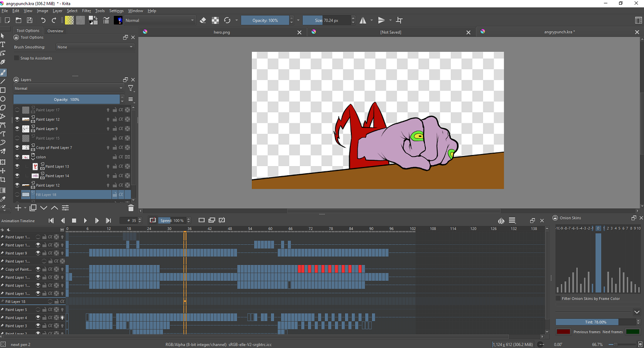Switch to the [Not Saved] document tab
Image resolution: width=644 pixels, height=348 pixels.
[390, 32]
